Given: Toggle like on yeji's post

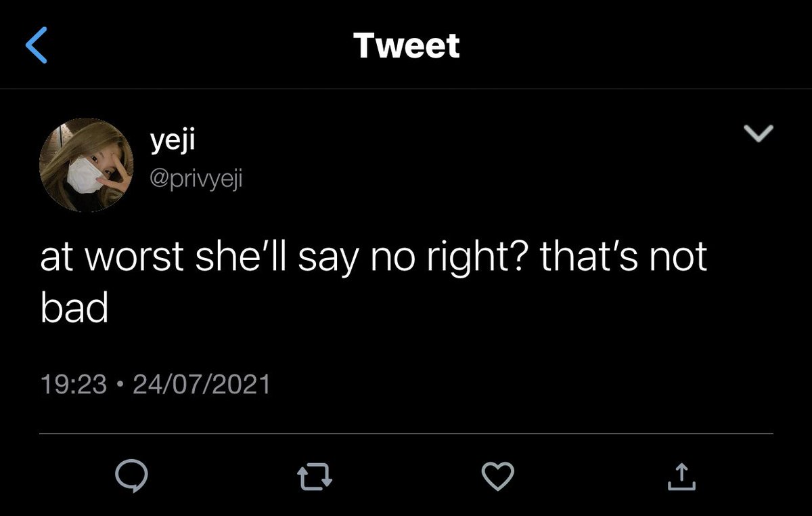Looking at the screenshot, I should click(497, 476).
